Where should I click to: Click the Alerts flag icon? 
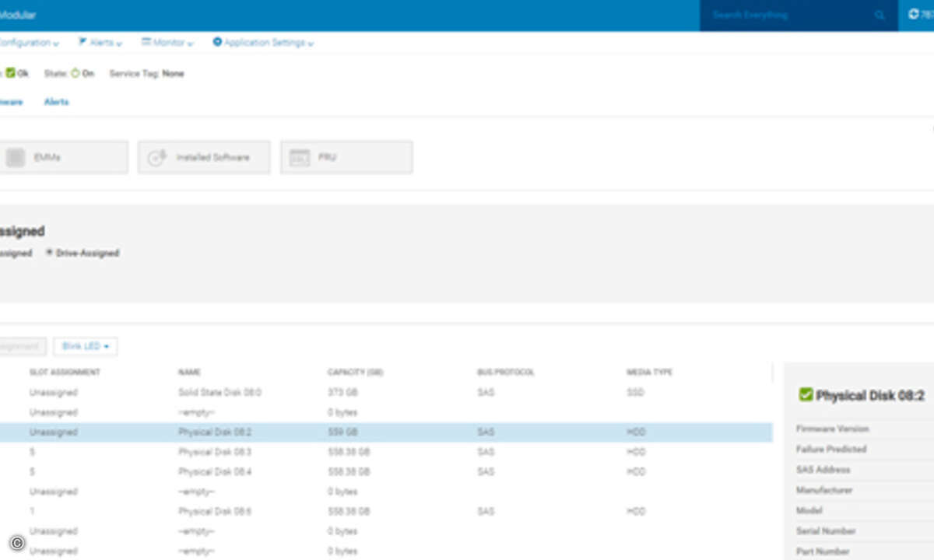[x=82, y=42]
